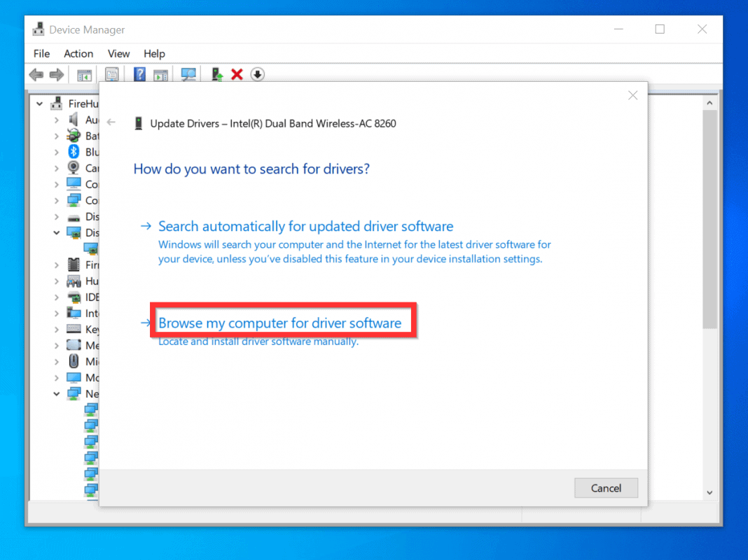The height and width of the screenshot is (560, 748).
Task: Expand the Mice node
Action: click(x=57, y=362)
